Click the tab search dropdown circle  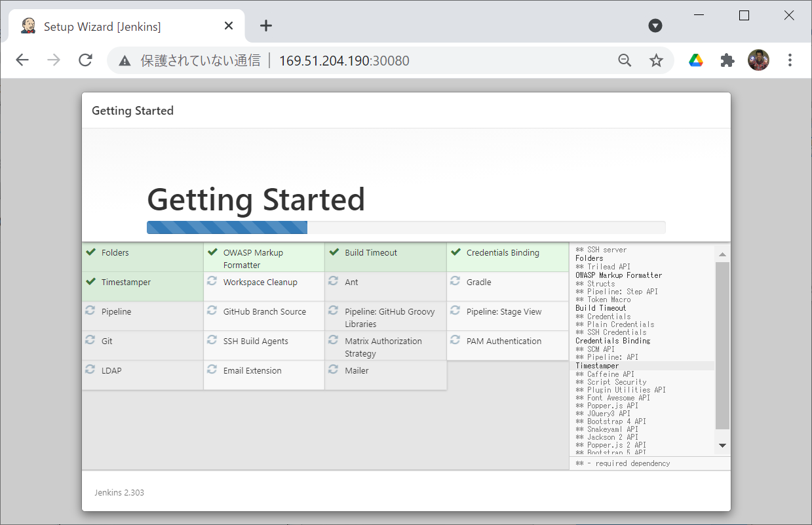click(655, 26)
